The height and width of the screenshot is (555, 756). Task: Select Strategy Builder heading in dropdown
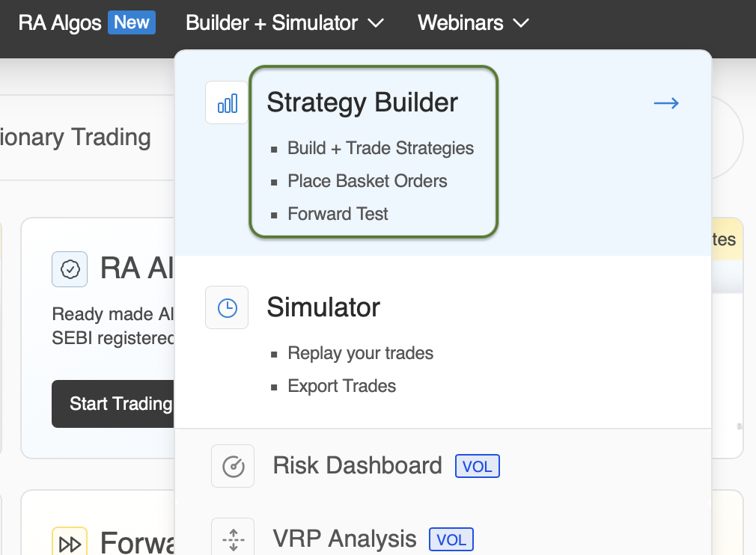(x=362, y=102)
